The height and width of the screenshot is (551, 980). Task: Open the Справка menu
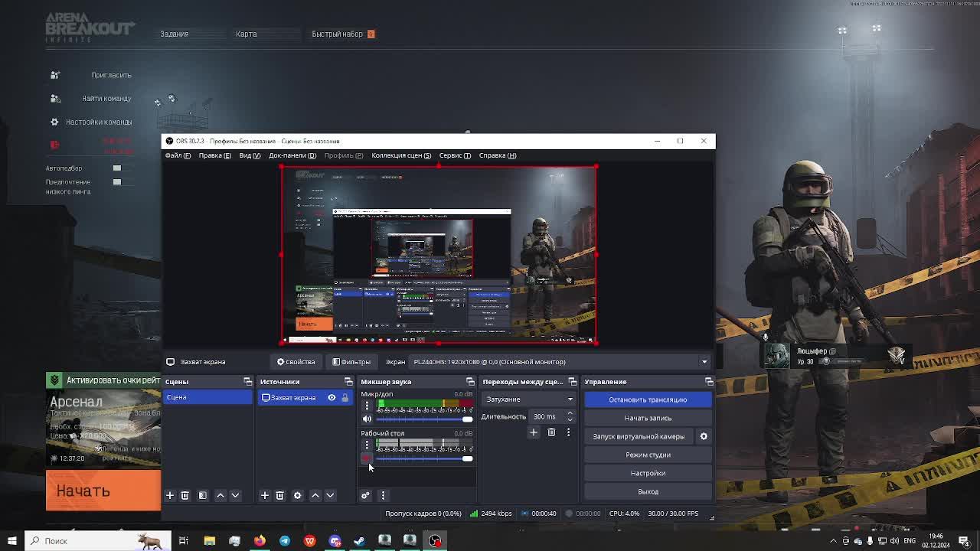498,155
